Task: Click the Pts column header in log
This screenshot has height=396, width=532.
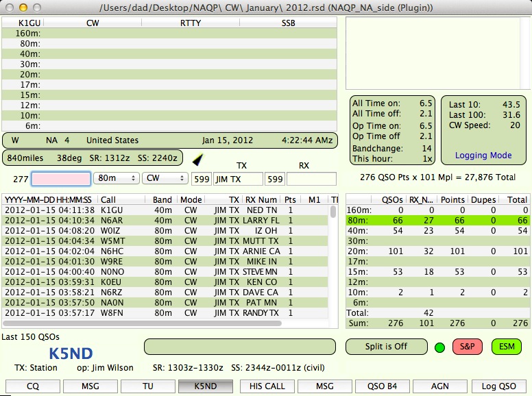Action: (x=290, y=199)
